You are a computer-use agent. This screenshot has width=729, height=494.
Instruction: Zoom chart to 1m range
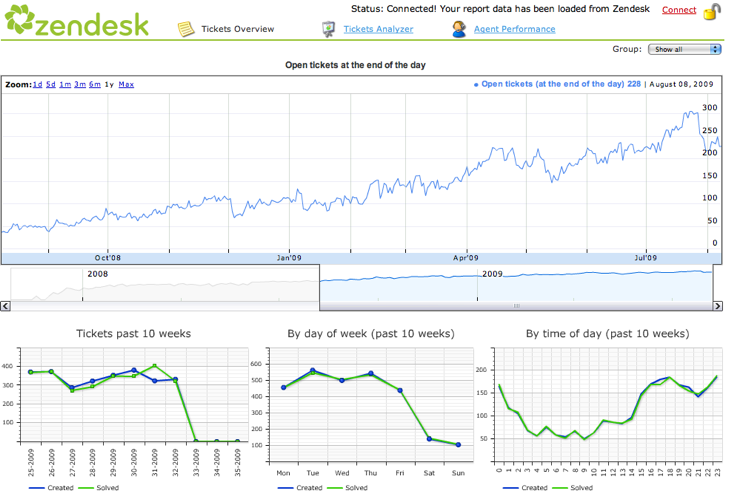65,85
